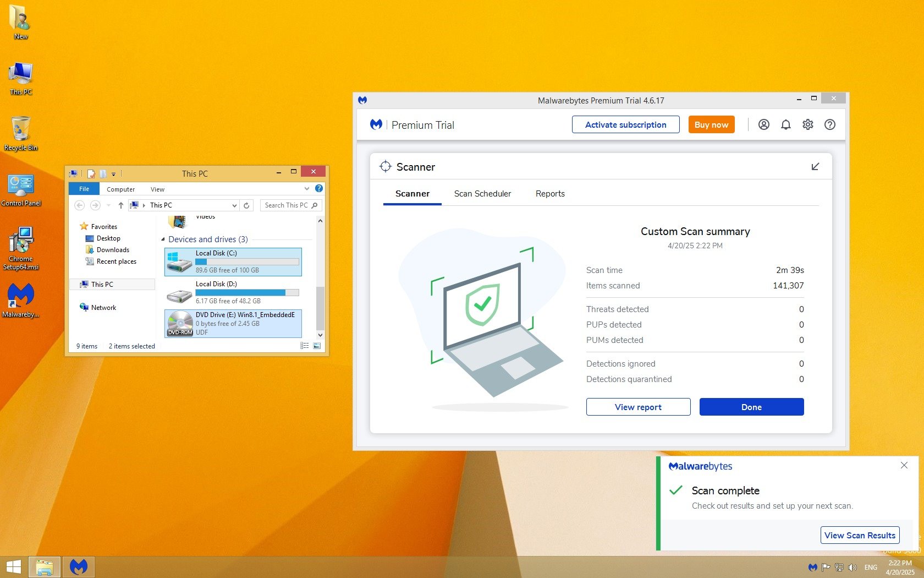Open the Computer ribbon tab
This screenshot has height=578, width=924.
coord(120,189)
